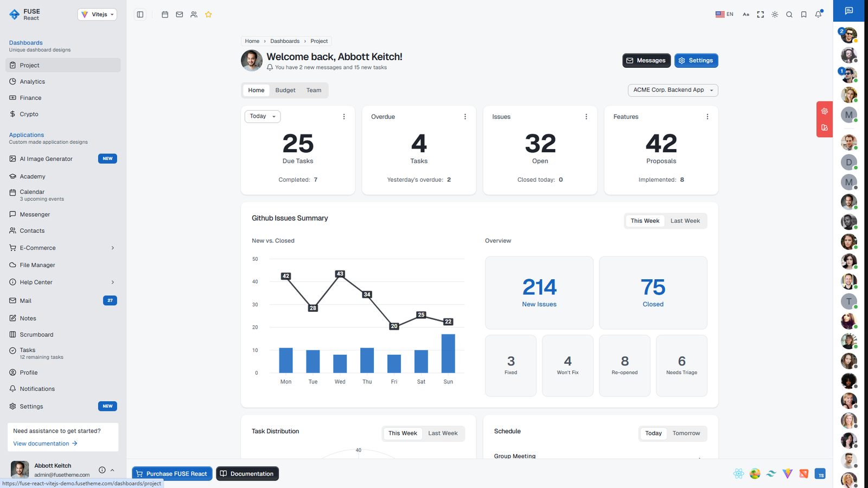The image size is (868, 488).
Task: Toggle the sidebar navigation panel icon
Action: 140,15
